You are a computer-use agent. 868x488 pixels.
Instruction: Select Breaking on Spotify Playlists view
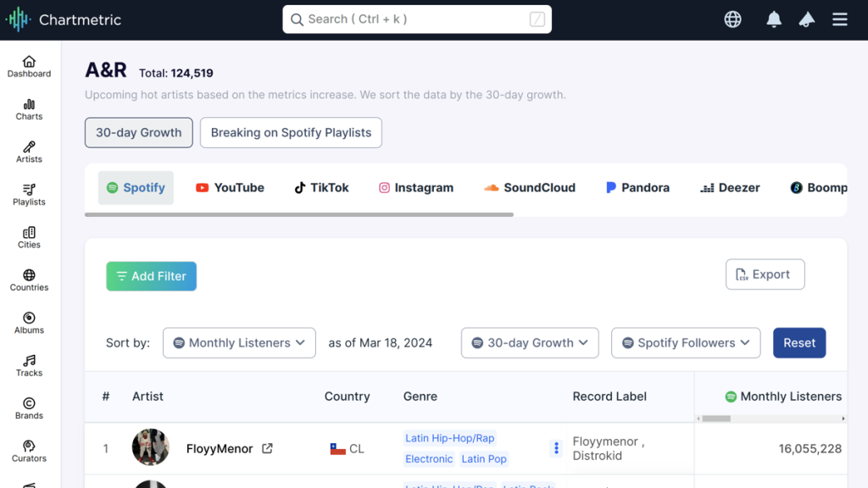point(291,133)
